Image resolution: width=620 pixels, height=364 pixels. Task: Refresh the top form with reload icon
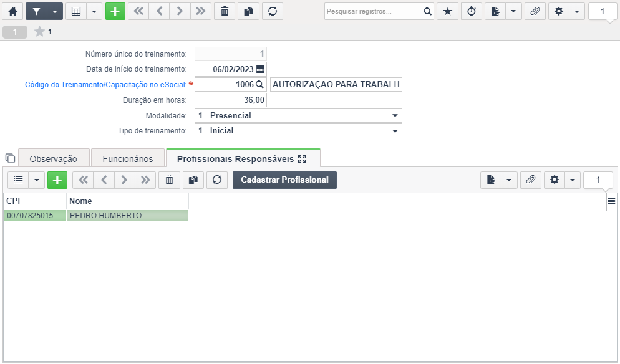coord(273,11)
